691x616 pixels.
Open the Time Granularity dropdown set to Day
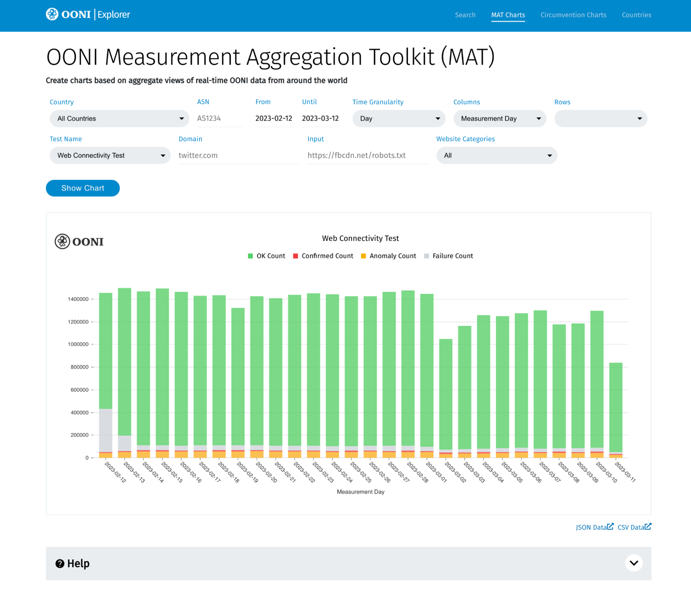click(399, 119)
